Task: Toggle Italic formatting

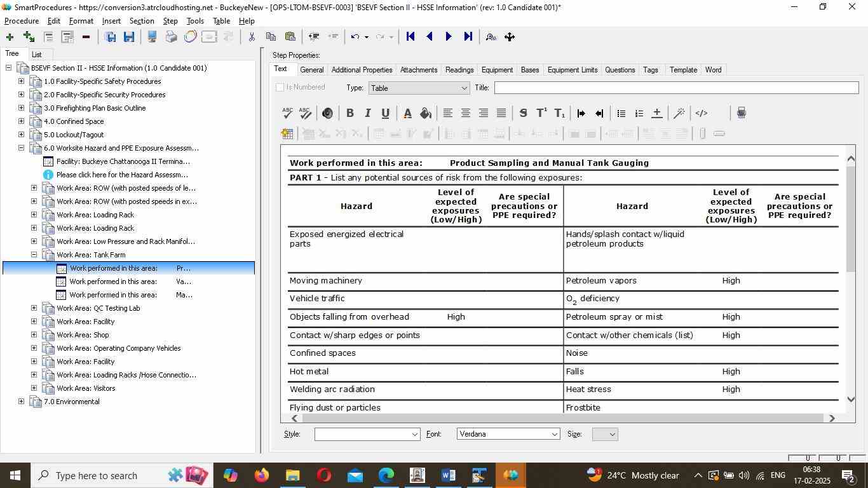Action: click(x=367, y=113)
